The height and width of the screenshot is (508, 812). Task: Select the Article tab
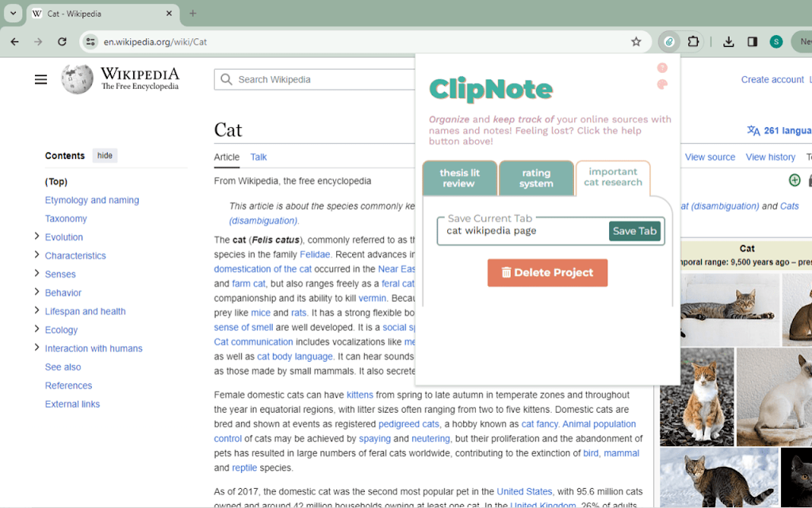click(x=226, y=157)
